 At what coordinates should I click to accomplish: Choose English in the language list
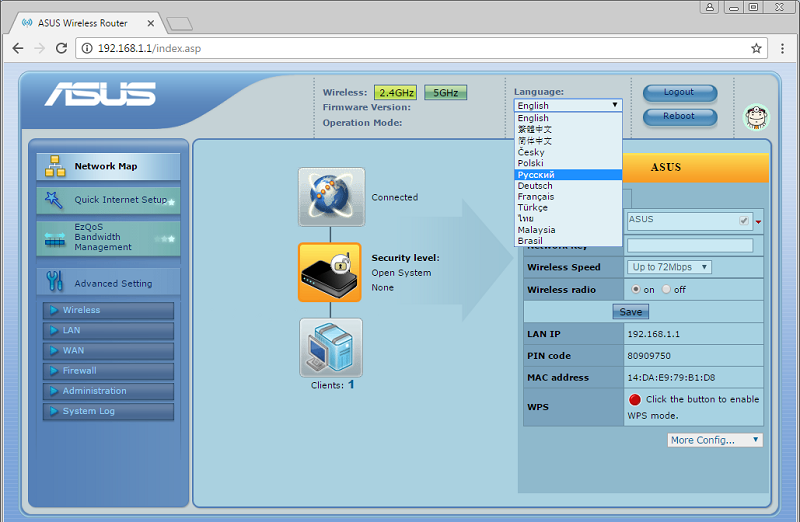coord(568,118)
